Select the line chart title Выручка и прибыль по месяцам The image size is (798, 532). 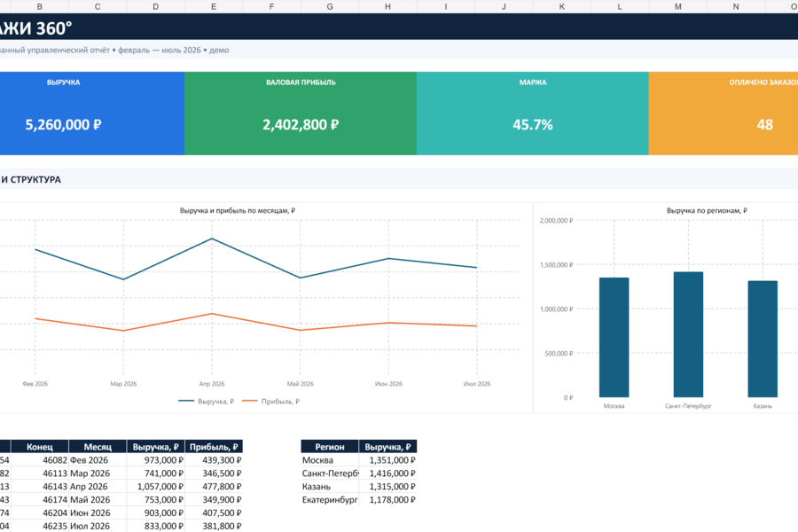click(237, 210)
